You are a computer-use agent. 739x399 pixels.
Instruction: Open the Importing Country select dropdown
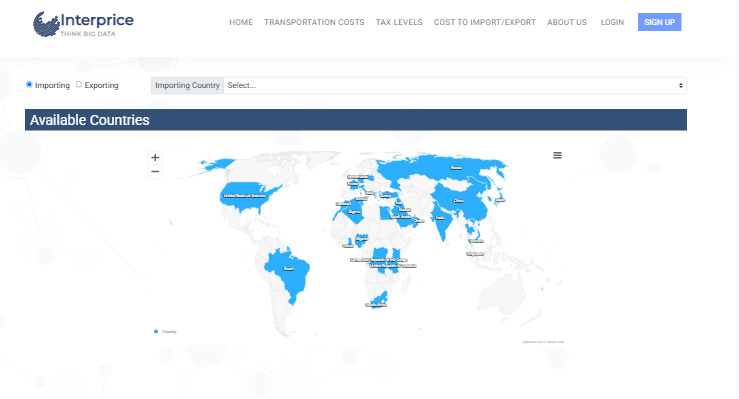point(455,85)
